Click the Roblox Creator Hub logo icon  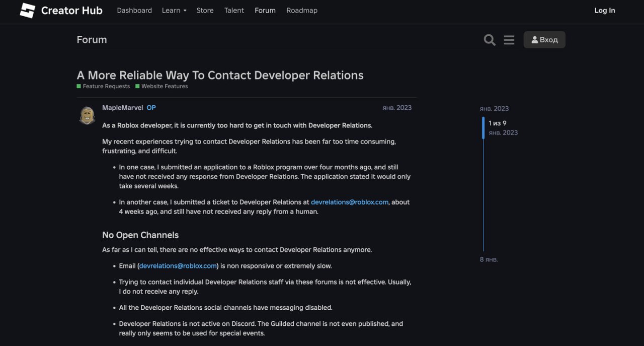28,11
